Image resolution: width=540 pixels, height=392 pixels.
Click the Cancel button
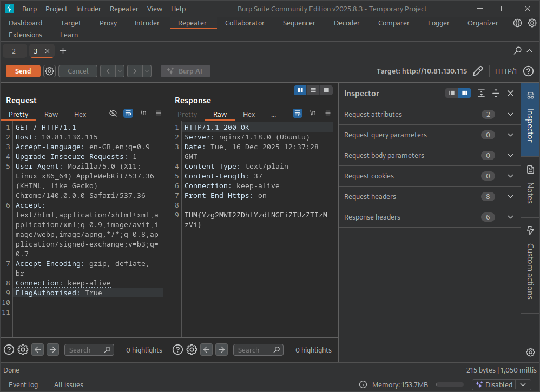(x=77, y=71)
